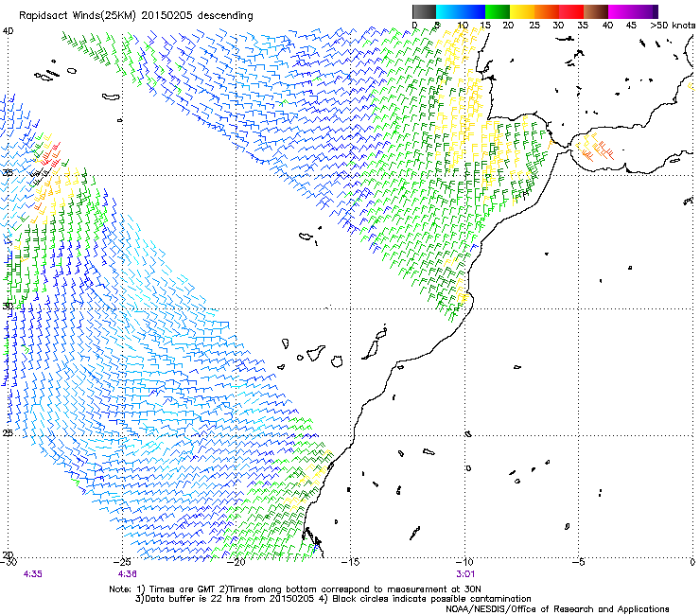Click the purple pass time '4:35'
Viewport: 700px width, 615px height.
[32, 574]
